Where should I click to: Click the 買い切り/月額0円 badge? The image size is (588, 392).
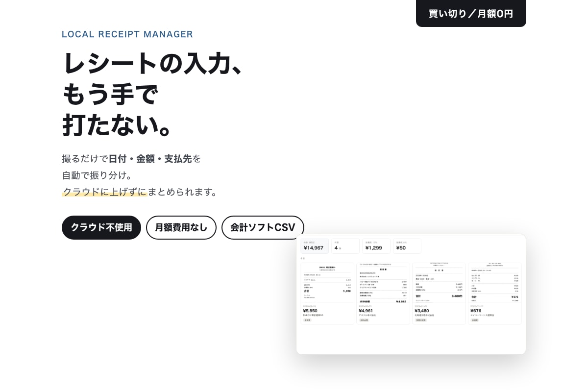(x=471, y=13)
